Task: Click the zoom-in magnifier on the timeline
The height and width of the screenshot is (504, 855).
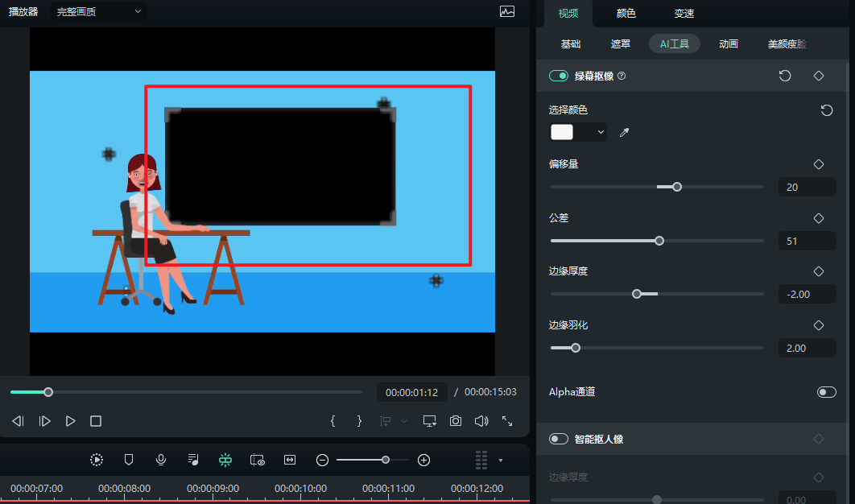Action: point(424,460)
